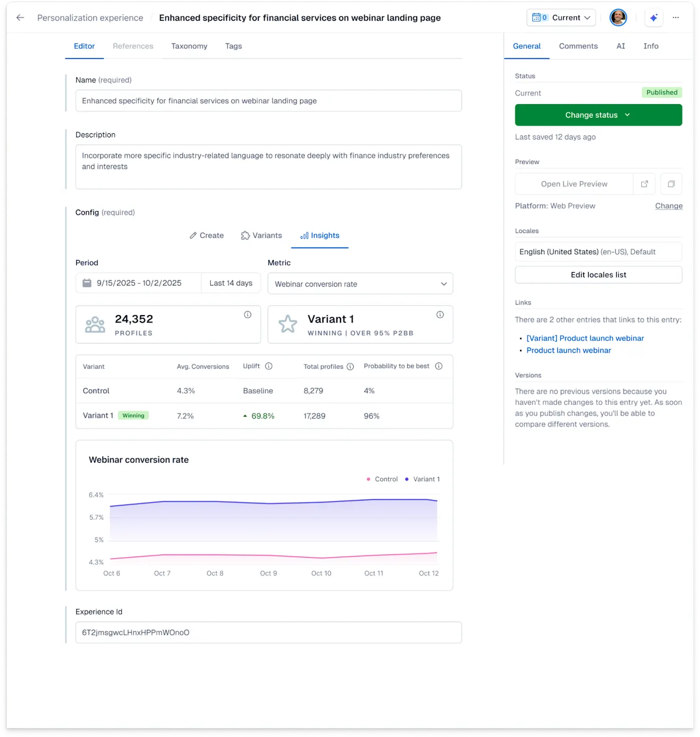Screen dimensions: 700x737
Task: Click the info icon on Variant 1 card
Action: click(440, 315)
